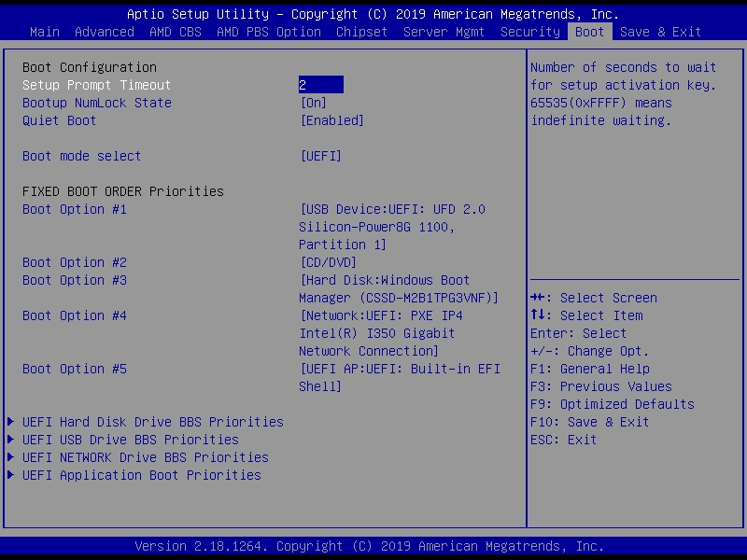This screenshot has height=560, width=747.
Task: Click the help text about setup activation key
Action: point(624,94)
